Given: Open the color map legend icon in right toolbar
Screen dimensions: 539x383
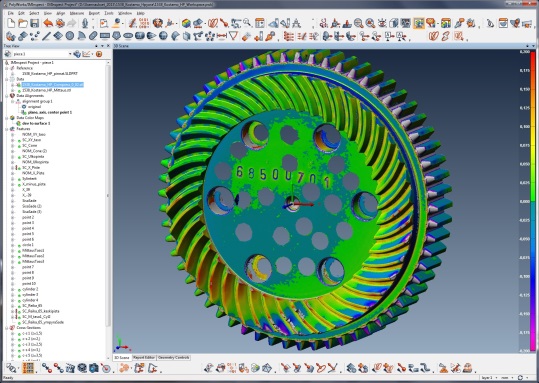Looking at the screenshot, I should (446, 23).
